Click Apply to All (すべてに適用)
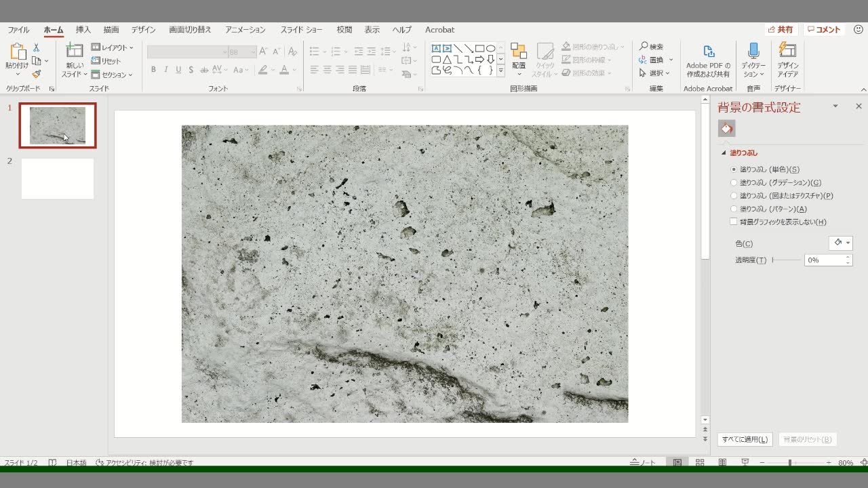The height and width of the screenshot is (488, 868). (x=745, y=439)
